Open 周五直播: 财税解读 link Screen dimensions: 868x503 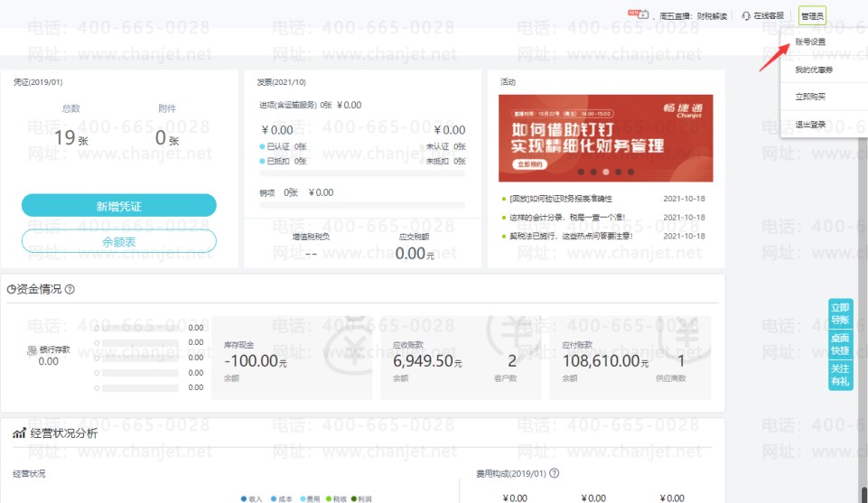coord(693,16)
